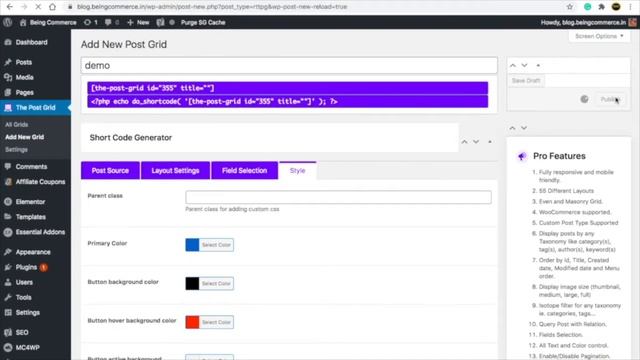Go back with the browser back arrow

point(10,7)
